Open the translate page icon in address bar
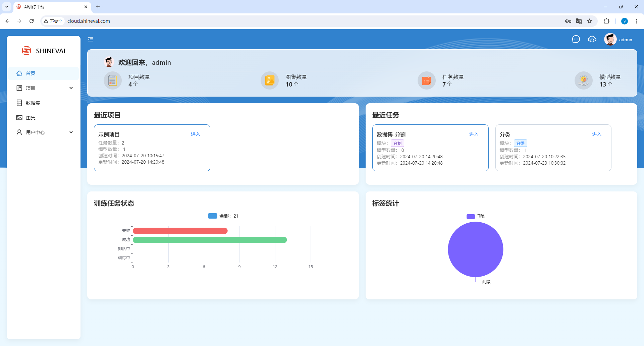 click(x=579, y=21)
